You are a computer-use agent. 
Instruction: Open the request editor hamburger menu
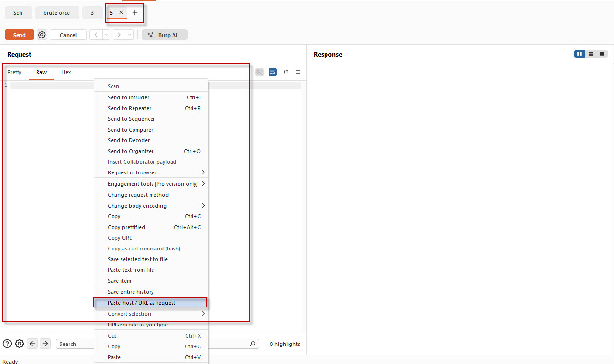(x=298, y=72)
